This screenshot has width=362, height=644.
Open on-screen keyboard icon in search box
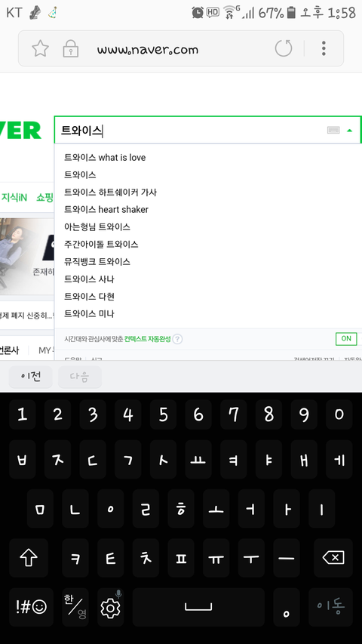pyautogui.click(x=333, y=130)
